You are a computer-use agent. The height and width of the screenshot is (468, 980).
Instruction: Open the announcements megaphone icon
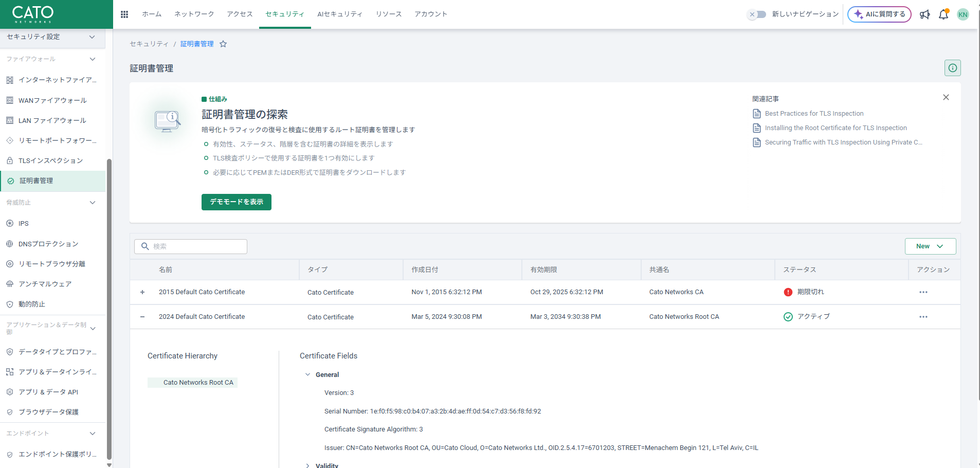(925, 14)
